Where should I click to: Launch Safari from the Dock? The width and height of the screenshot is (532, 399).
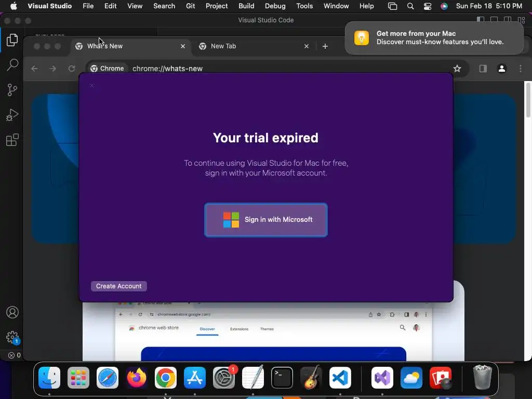108,378
